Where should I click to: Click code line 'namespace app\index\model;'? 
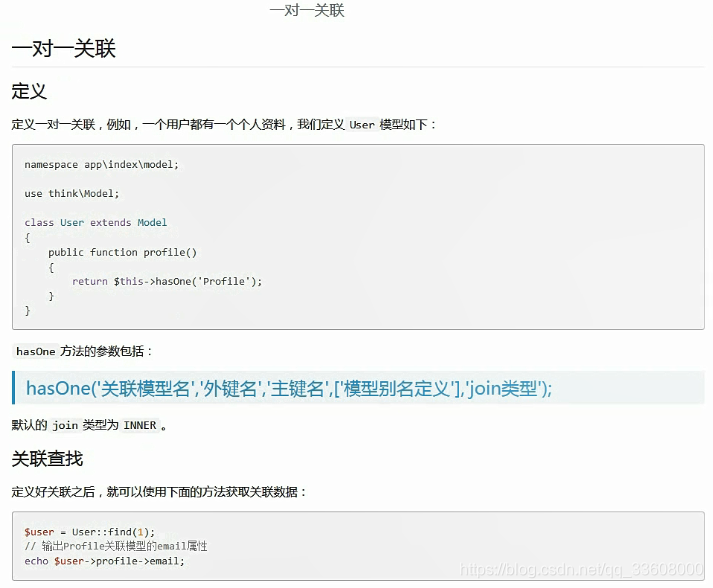pos(102,164)
